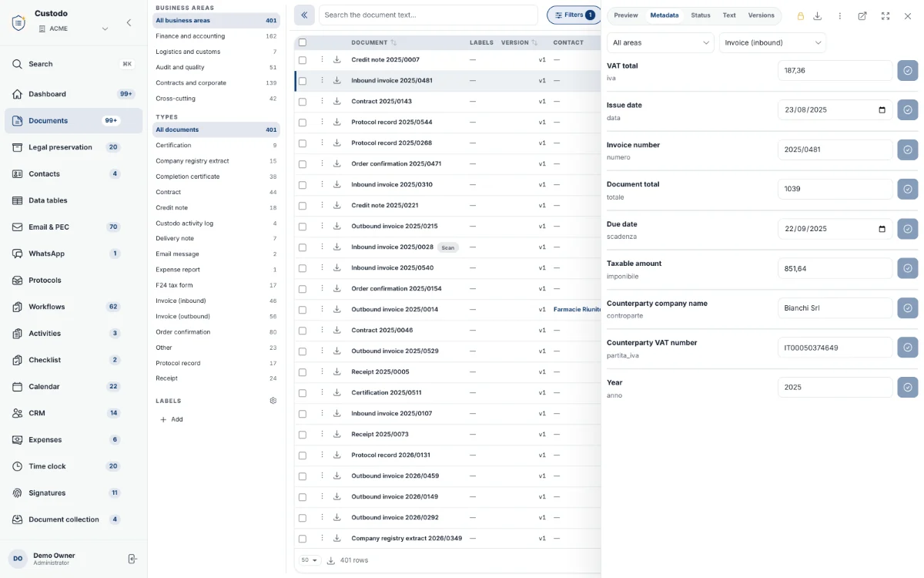924x578 pixels.
Task: Filter by Finance and accounting area
Action: click(216, 36)
